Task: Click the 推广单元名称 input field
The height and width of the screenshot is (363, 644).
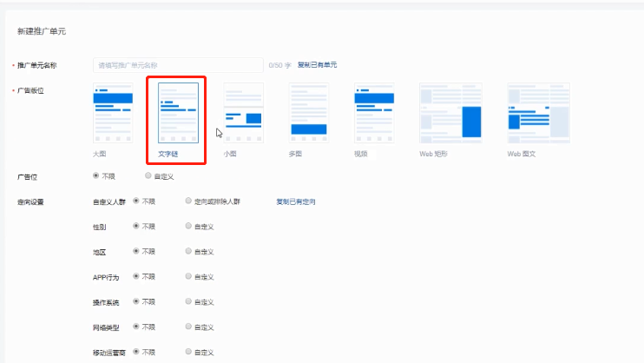Action: point(178,65)
